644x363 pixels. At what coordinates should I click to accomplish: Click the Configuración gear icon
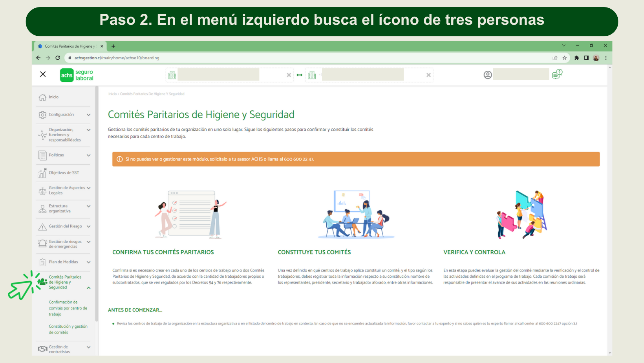[42, 115]
